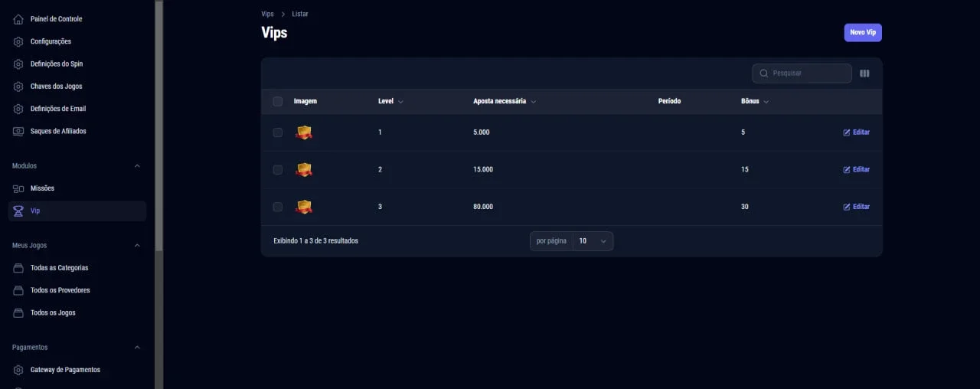Toggle table columns icon beside search
980x389 pixels.
(864, 74)
